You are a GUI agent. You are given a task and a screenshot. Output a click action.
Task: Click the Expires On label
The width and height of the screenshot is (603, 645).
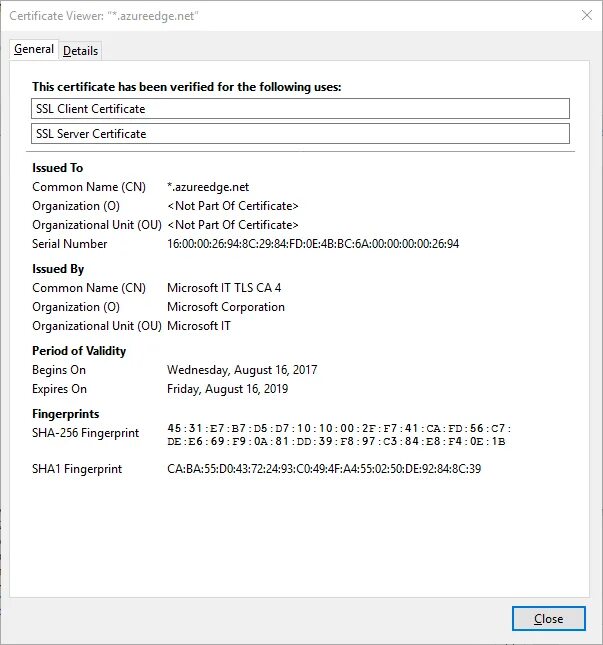59,389
